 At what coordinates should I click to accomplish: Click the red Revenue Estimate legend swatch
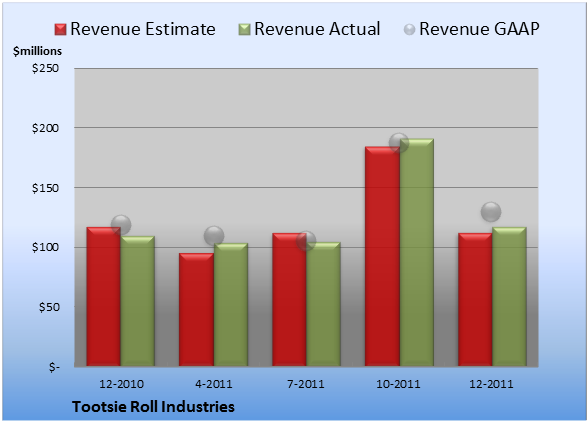60,30
